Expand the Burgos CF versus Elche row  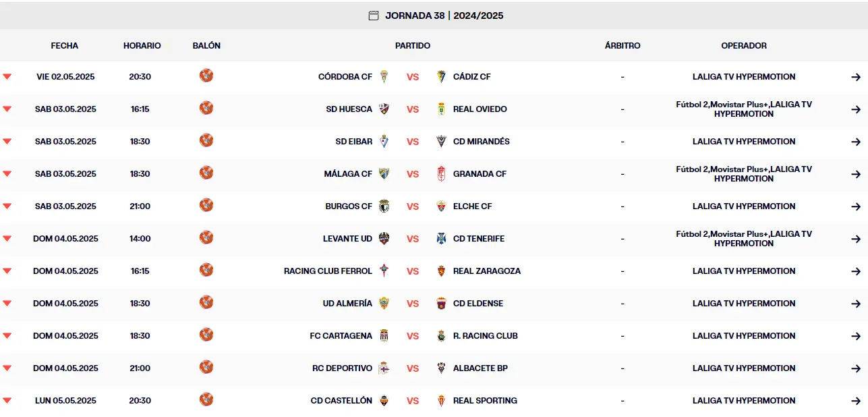click(x=7, y=204)
